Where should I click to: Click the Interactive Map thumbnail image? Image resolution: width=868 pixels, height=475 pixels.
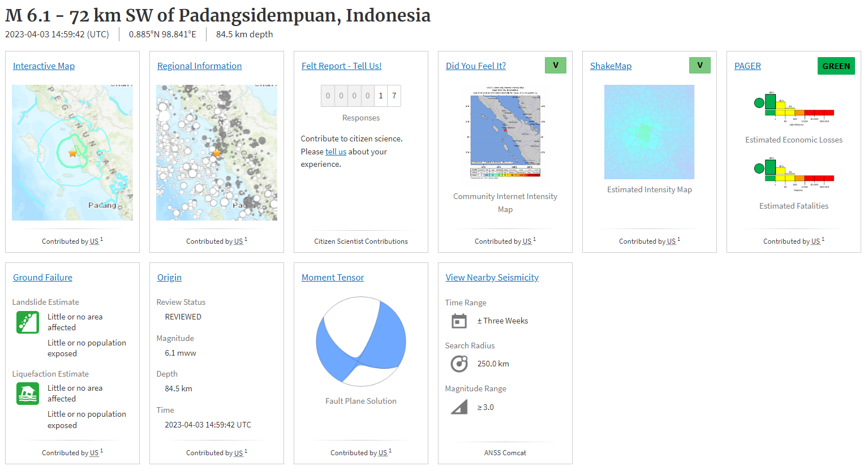[x=72, y=153]
